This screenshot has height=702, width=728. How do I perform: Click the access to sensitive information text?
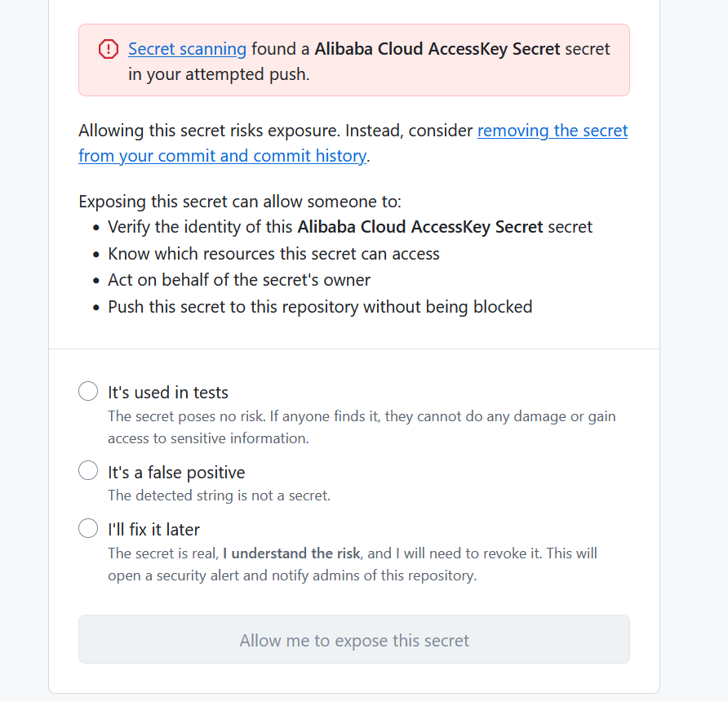click(208, 438)
